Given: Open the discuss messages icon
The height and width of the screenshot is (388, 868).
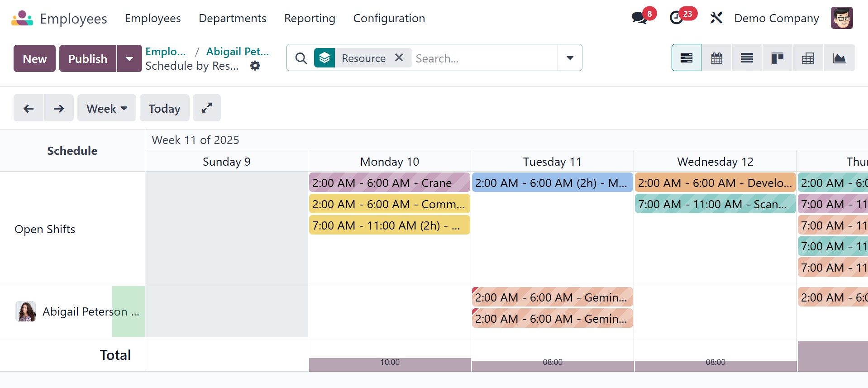Looking at the screenshot, I should click(x=639, y=18).
